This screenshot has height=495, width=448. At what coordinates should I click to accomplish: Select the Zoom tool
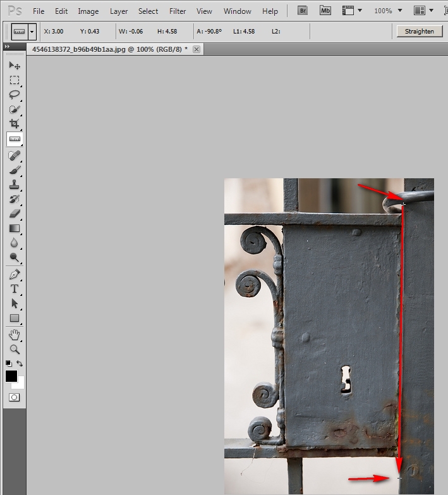click(15, 349)
